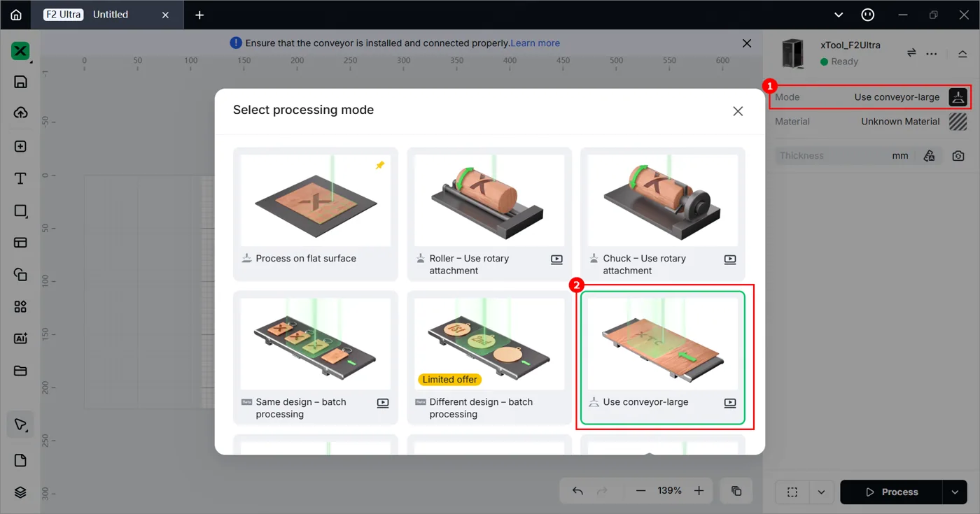Click the Limited offer badge
The image size is (980, 514).
click(449, 380)
